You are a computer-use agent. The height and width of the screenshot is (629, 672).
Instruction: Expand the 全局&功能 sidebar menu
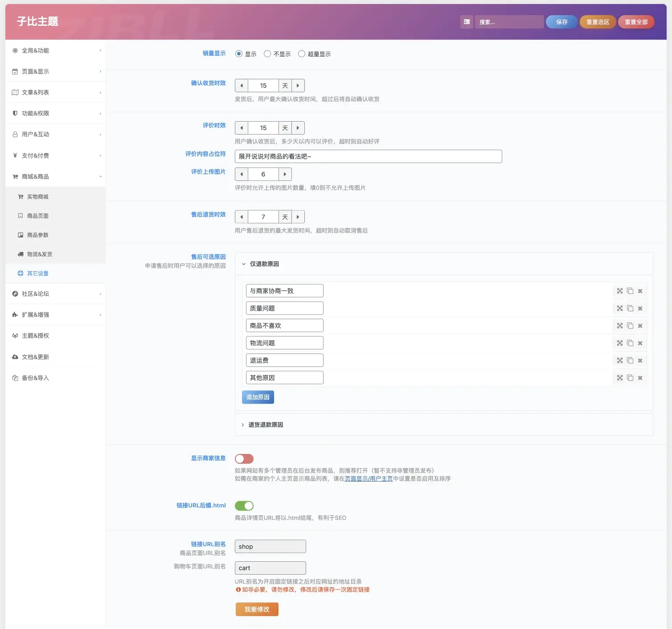(x=55, y=50)
